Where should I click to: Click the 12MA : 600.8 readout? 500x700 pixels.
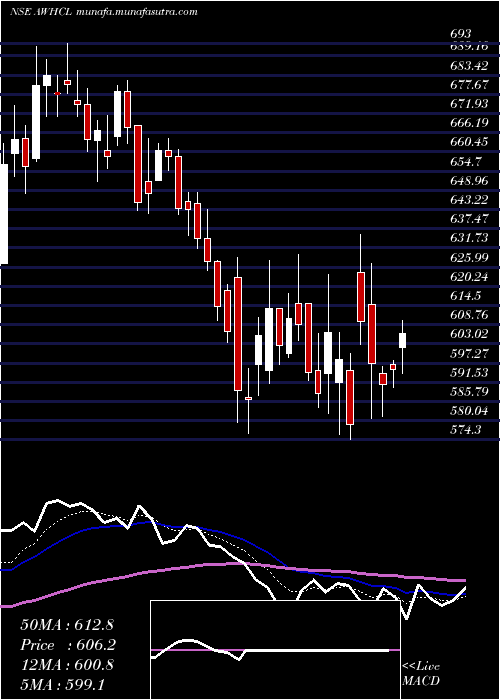(x=67, y=665)
